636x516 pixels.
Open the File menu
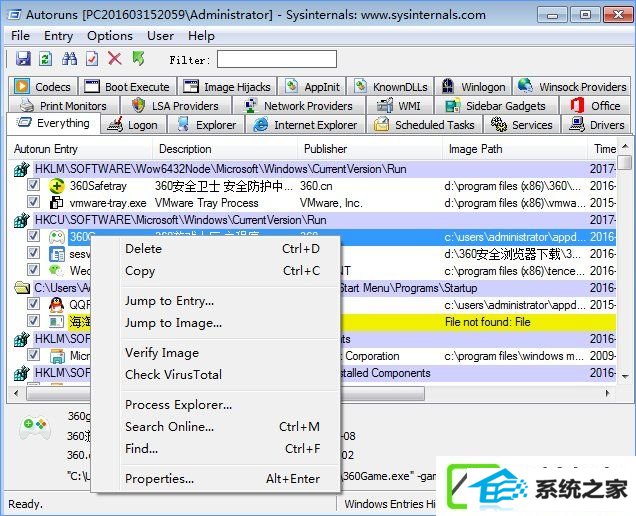[20, 36]
